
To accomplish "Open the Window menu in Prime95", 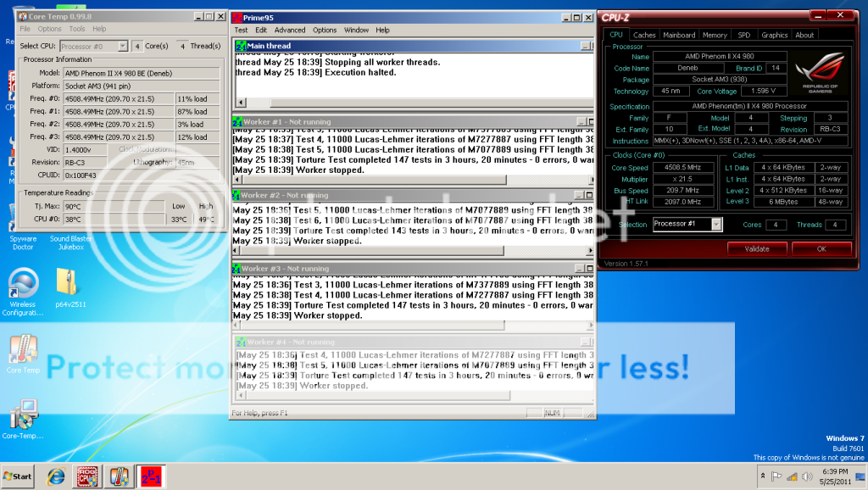I will tap(357, 30).
